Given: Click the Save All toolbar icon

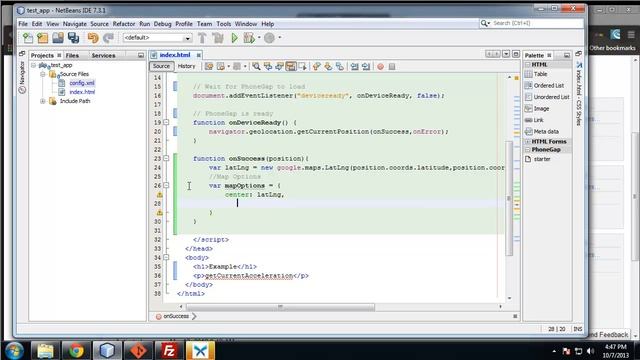Looking at the screenshot, I should (x=73, y=38).
